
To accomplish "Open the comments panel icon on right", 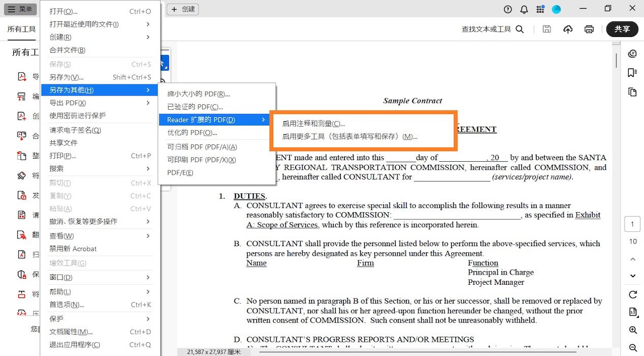I will click(x=632, y=53).
